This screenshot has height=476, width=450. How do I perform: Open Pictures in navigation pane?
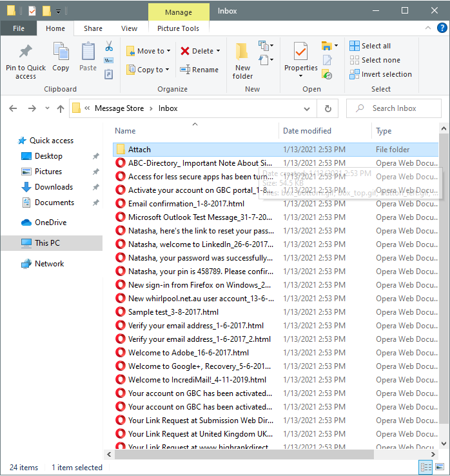[x=48, y=172]
